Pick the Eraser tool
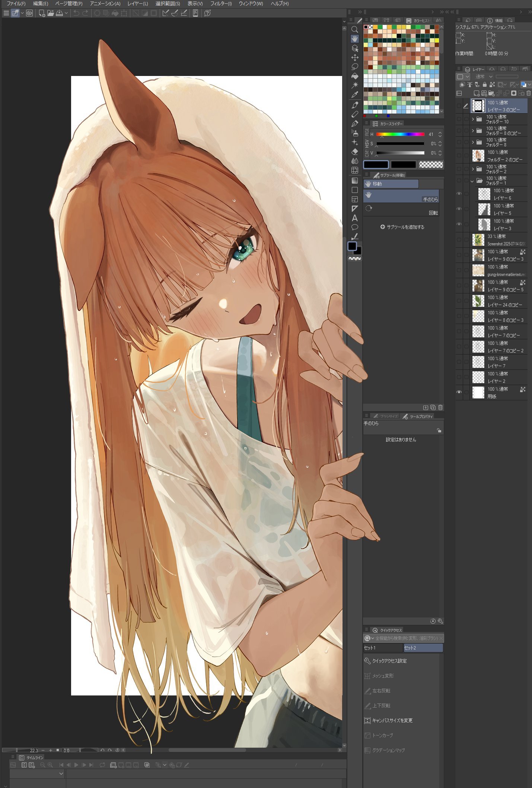The height and width of the screenshot is (788, 532). pos(355,152)
